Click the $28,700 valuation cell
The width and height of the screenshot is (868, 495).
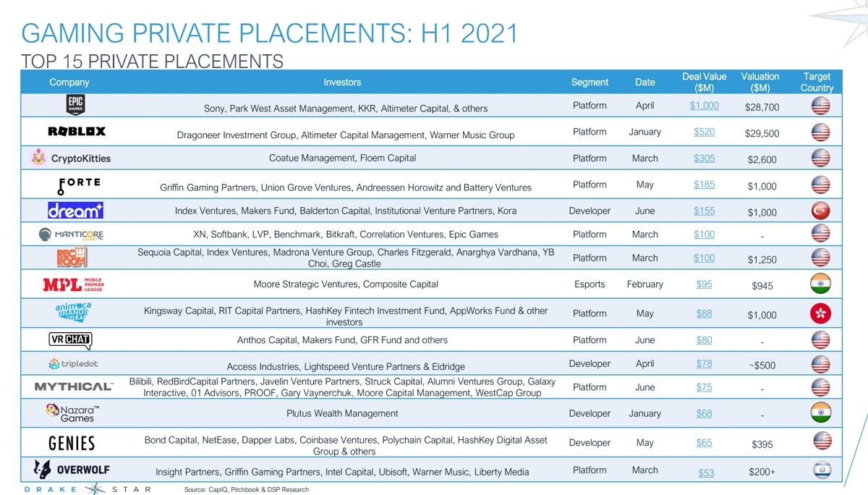pos(762,108)
